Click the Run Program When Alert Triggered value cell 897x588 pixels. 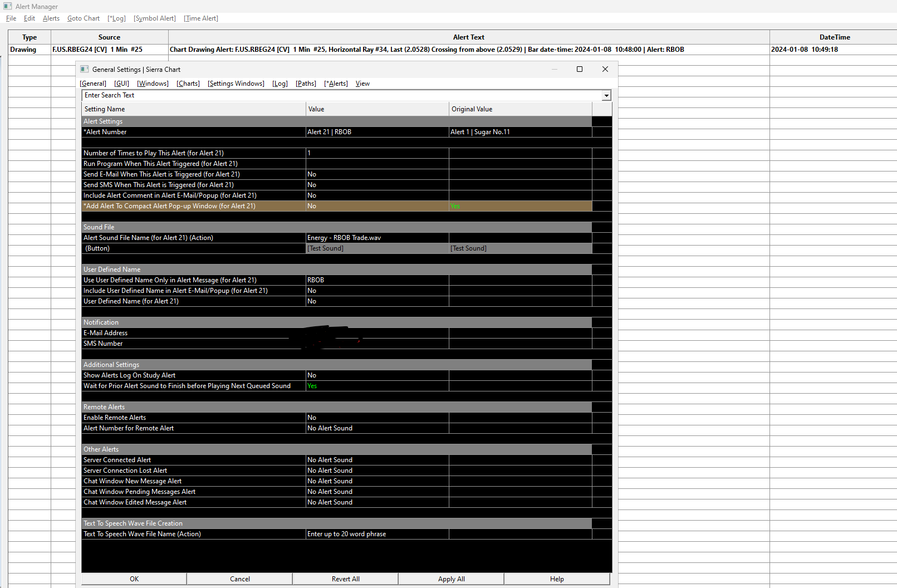pos(377,164)
